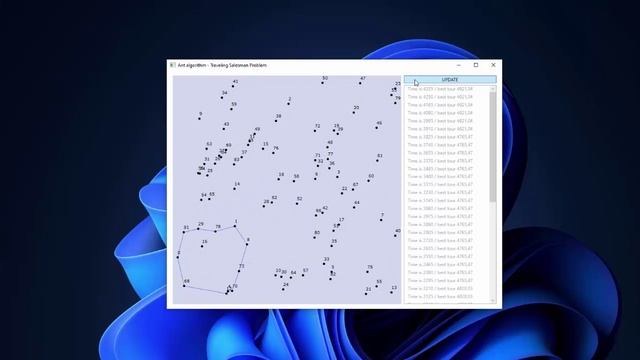Select city point 15 on the map
Viewport: 640px width, 360px height.
pos(263,149)
